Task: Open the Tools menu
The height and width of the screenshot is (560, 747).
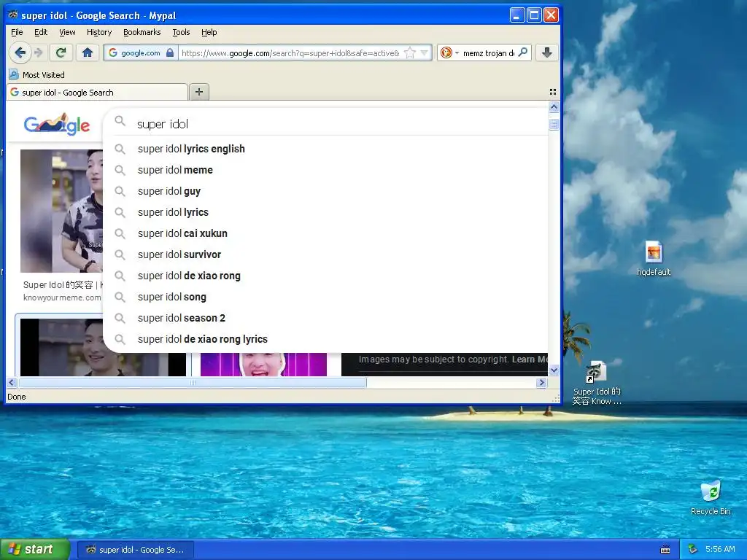Action: 181,32
